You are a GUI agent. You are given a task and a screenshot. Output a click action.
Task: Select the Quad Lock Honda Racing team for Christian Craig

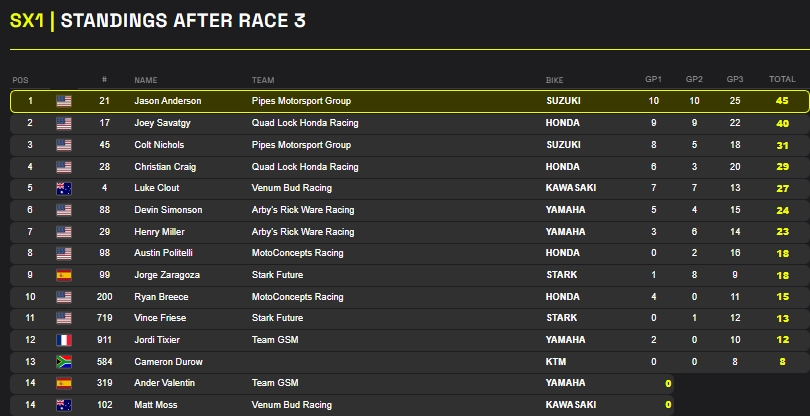point(305,167)
